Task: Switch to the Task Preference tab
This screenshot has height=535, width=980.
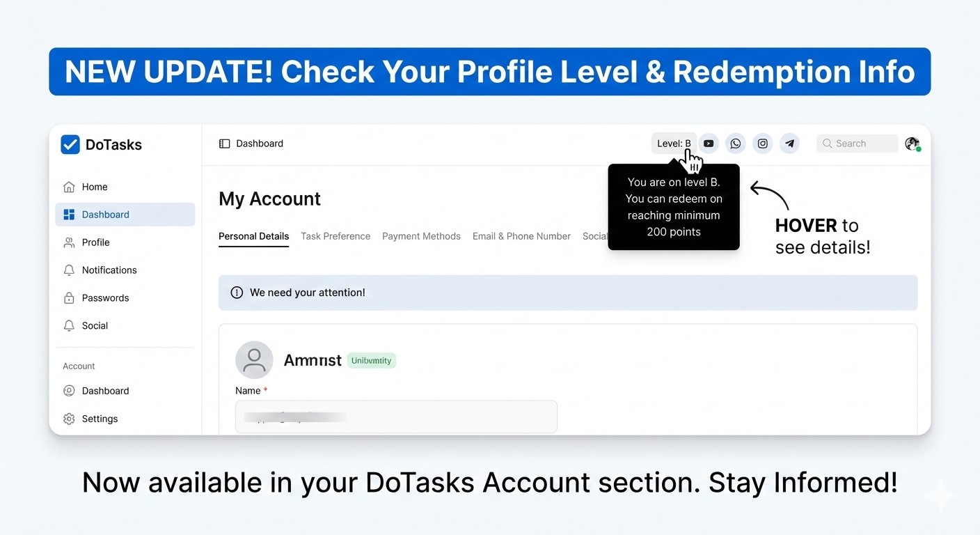Action: pos(335,236)
